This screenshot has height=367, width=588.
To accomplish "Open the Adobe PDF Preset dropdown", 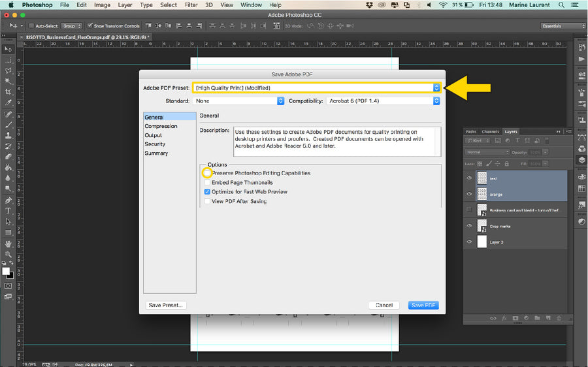I will [316, 88].
